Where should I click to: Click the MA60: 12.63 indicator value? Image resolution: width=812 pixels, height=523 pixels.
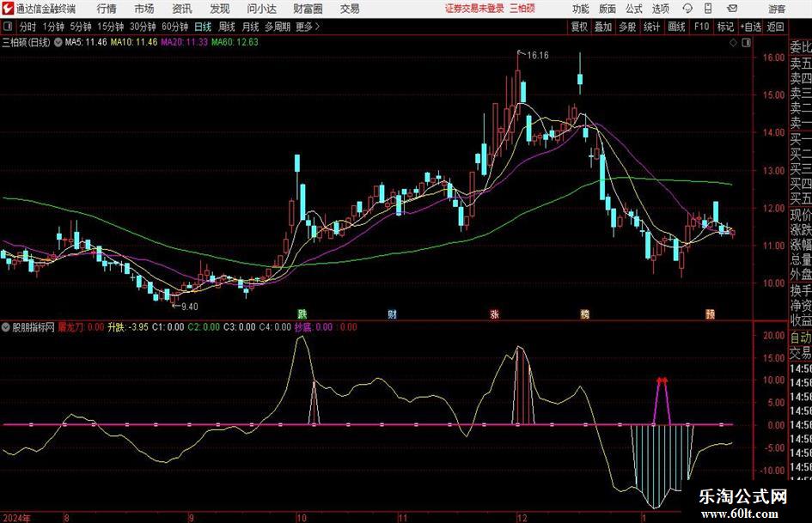235,42
